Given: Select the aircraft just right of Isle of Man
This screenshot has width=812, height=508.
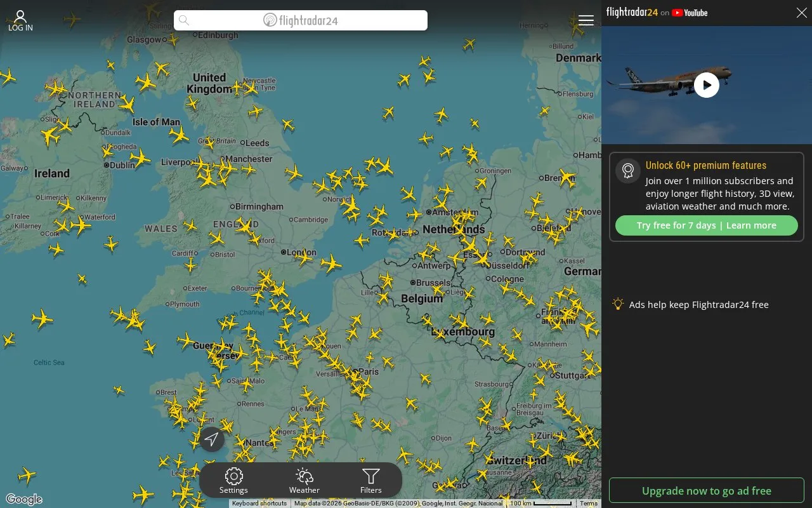Looking at the screenshot, I should 179,134.
